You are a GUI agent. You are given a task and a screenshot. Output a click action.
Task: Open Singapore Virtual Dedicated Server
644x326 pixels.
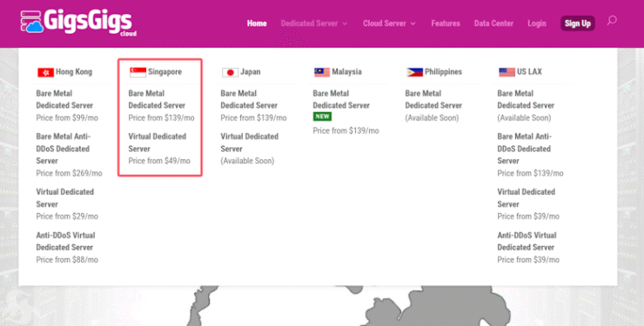pos(158,143)
